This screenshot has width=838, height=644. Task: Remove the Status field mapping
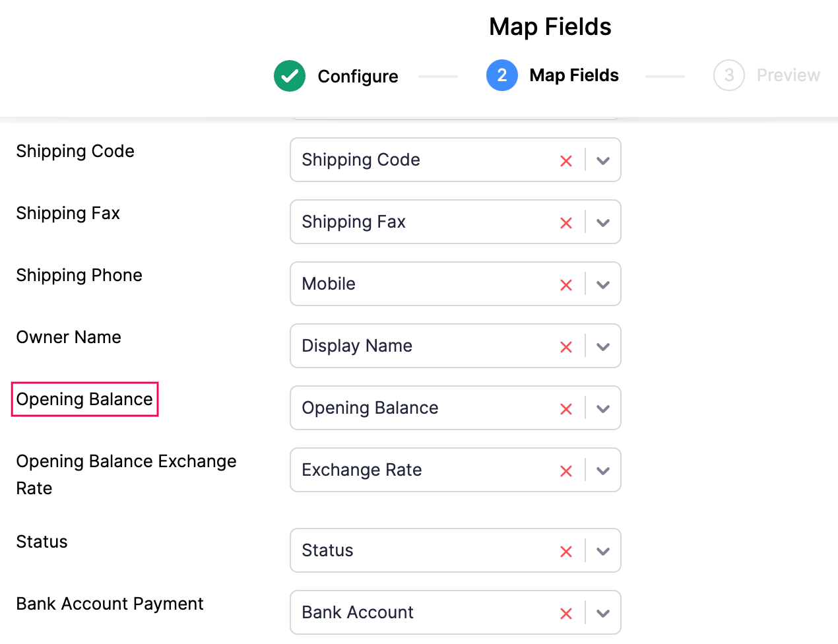pos(565,552)
